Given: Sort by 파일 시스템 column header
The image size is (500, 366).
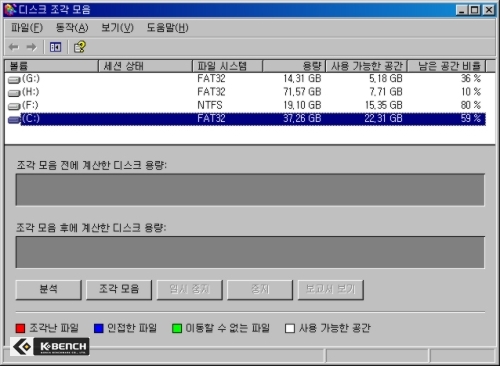Looking at the screenshot, I should pyautogui.click(x=228, y=66).
